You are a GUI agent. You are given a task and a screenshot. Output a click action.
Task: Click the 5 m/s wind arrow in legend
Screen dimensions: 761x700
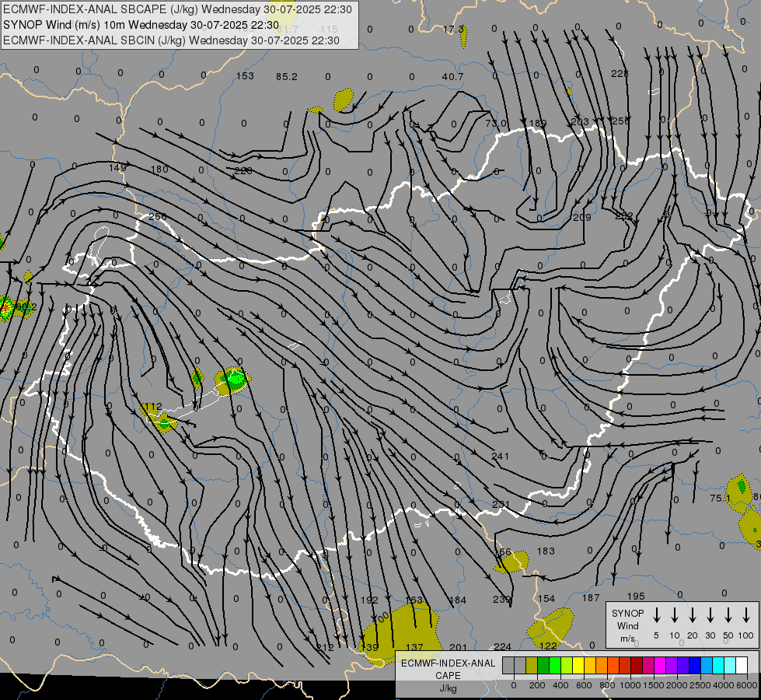[x=657, y=615]
